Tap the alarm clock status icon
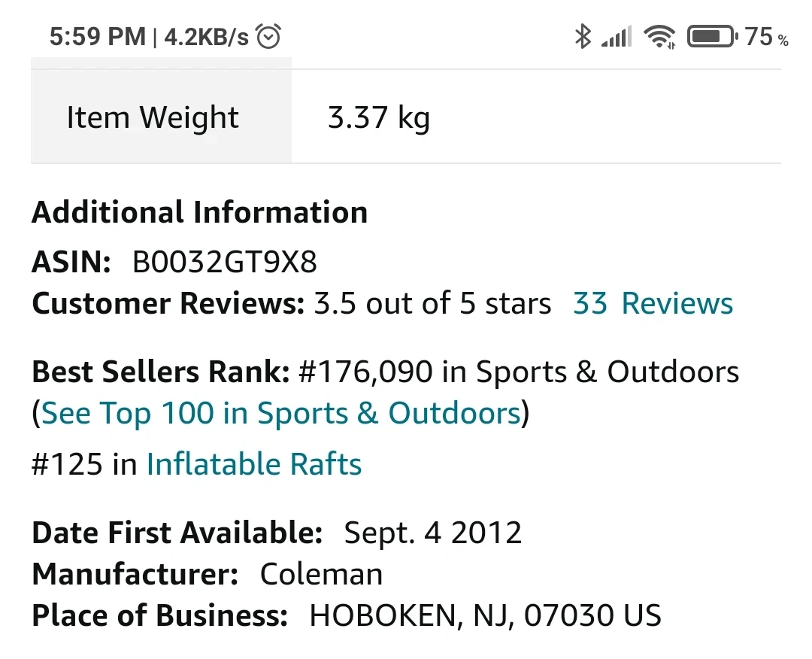 coord(268,36)
